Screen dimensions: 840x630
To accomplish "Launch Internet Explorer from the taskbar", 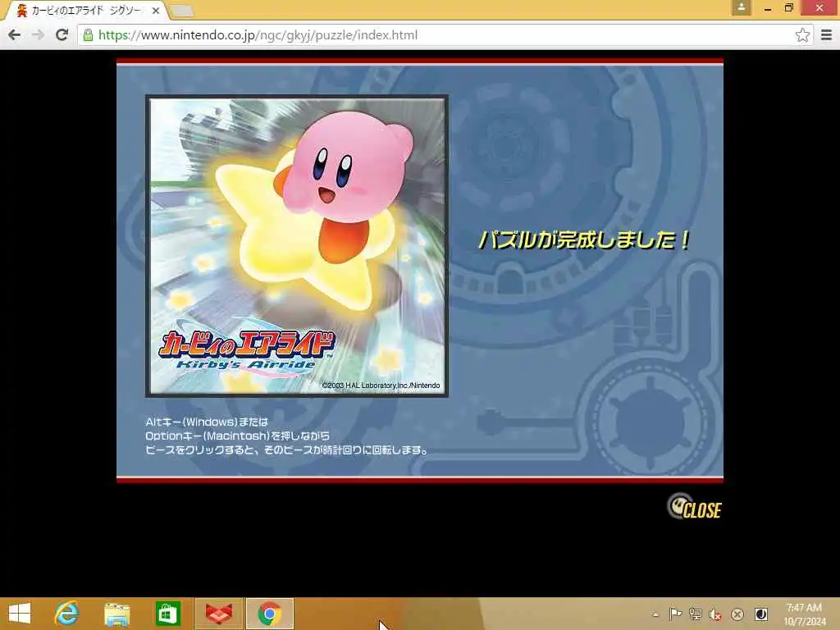I will [x=66, y=614].
